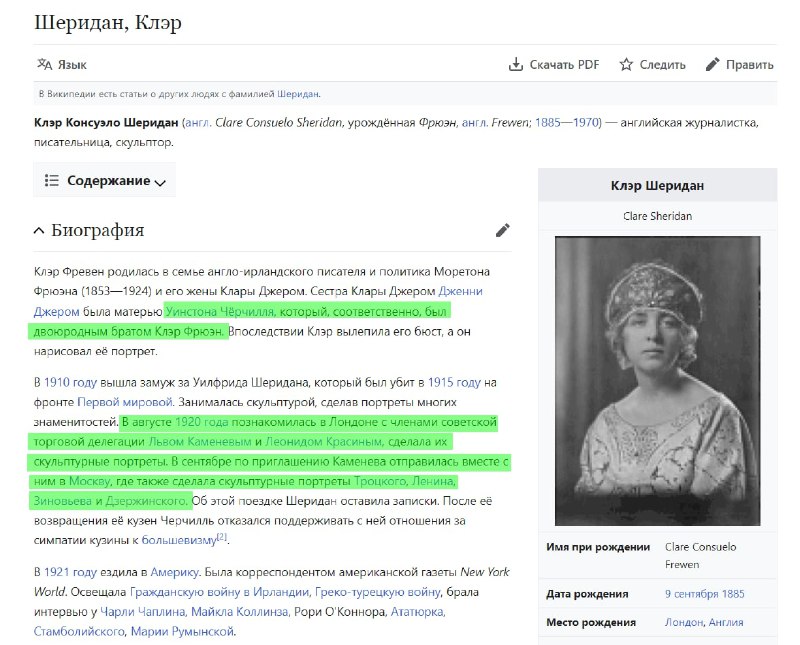Open the Язык language menu
The image size is (800, 645).
(x=62, y=64)
